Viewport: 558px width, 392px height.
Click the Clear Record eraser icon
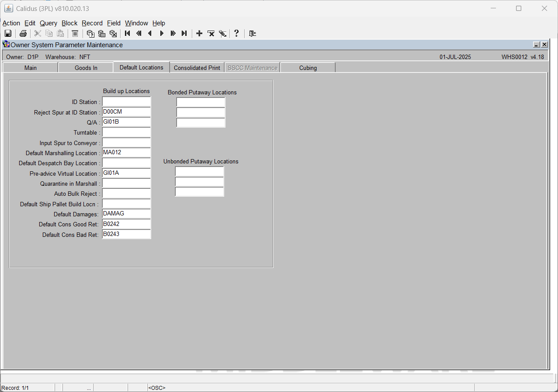222,34
